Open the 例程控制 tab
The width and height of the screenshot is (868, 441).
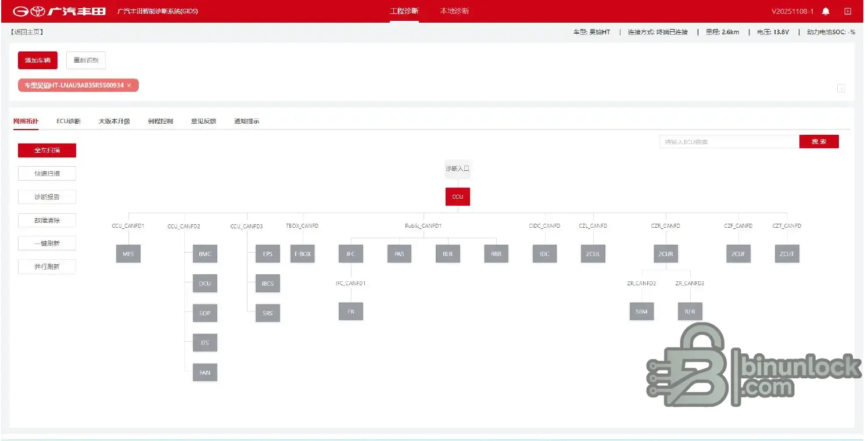pos(160,121)
